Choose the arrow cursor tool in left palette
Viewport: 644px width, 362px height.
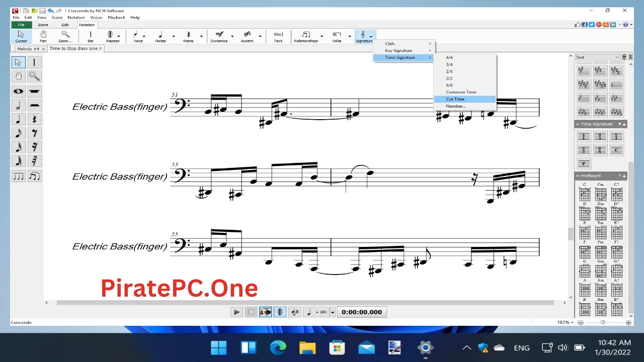(x=19, y=62)
